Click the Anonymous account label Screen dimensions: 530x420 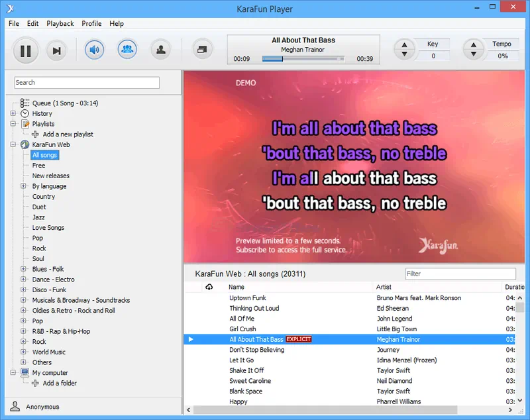point(42,407)
